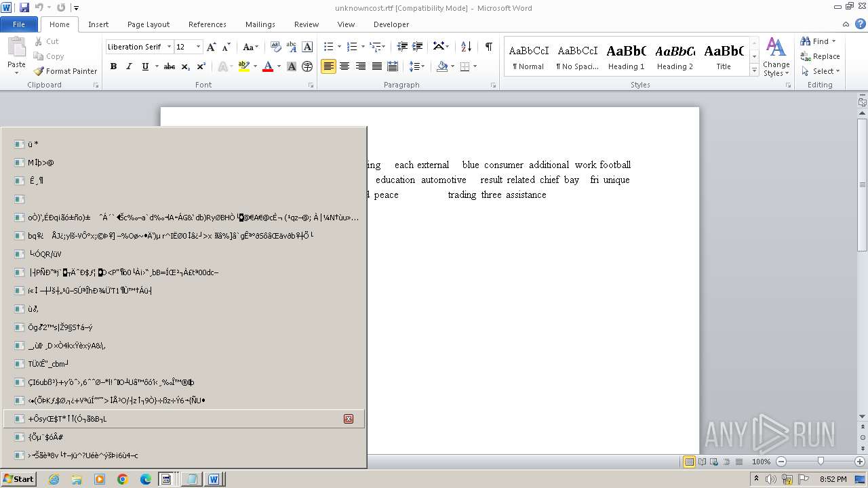This screenshot has width=868, height=488.
Task: Shrink the font size
Action: pyautogui.click(x=226, y=47)
